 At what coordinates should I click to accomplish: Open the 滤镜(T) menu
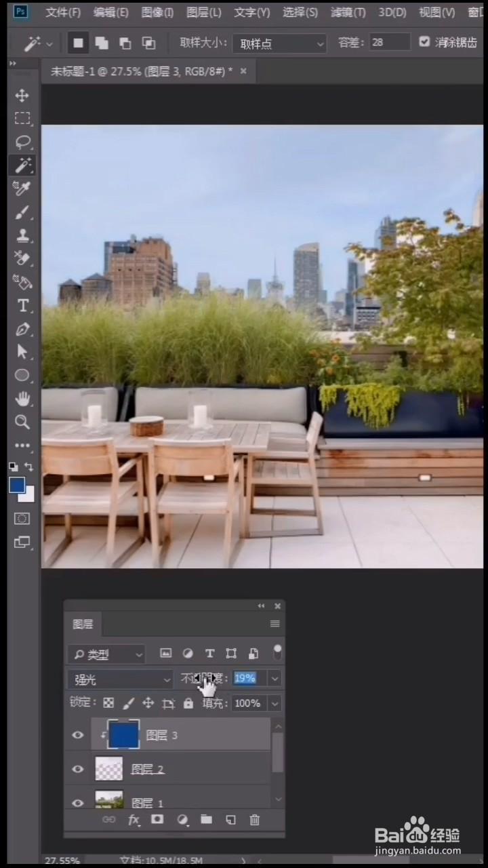click(348, 12)
